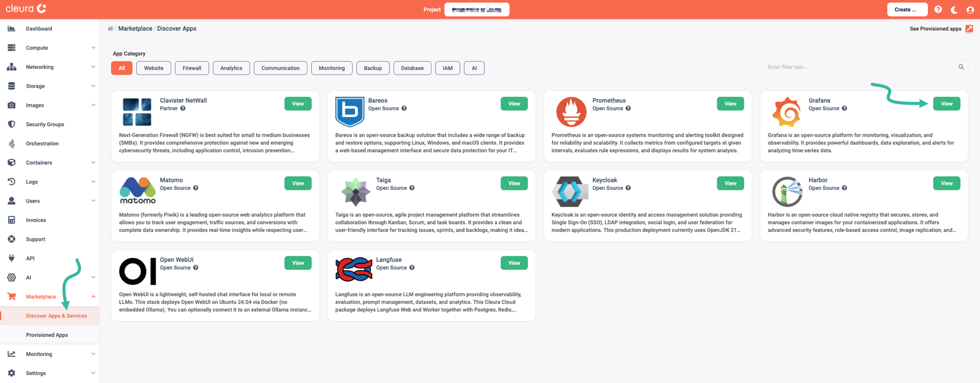Toggle dark mode with the moon icon

tap(954, 10)
